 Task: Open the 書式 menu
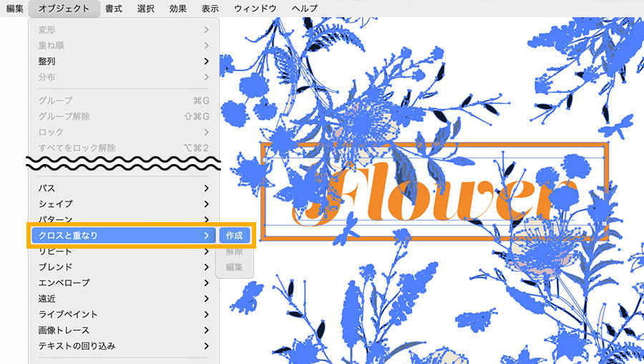click(x=114, y=8)
